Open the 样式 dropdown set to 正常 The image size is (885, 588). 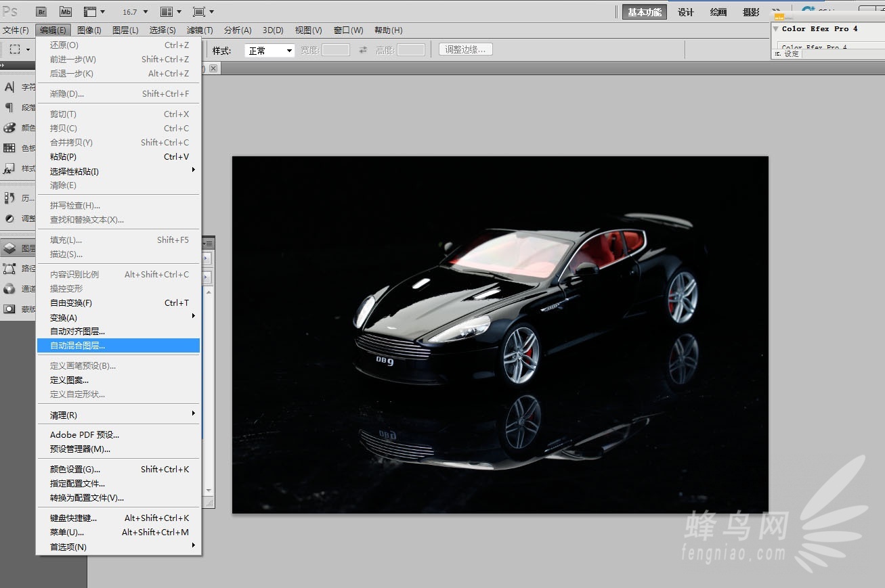click(269, 50)
